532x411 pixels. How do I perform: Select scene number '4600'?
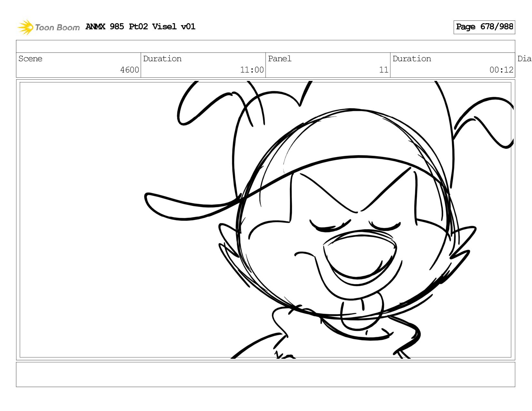130,70
